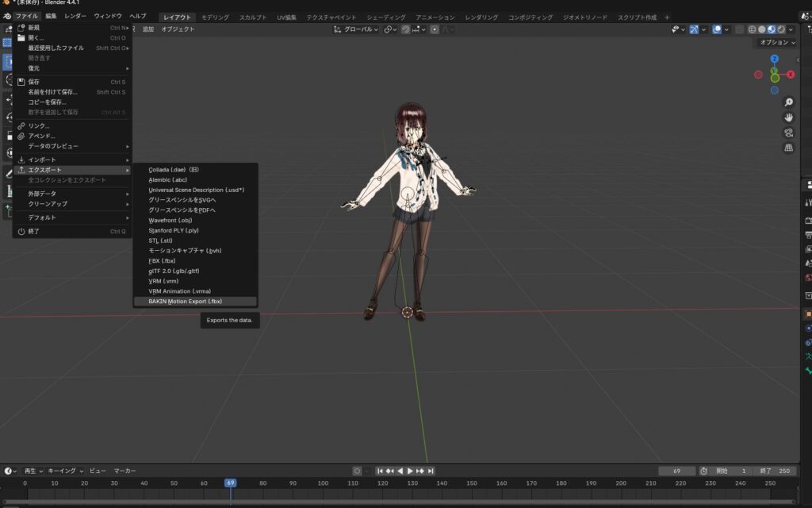Switch orthographic/perspective grid icon
Viewport: 812px width, 508px height.
(788, 148)
